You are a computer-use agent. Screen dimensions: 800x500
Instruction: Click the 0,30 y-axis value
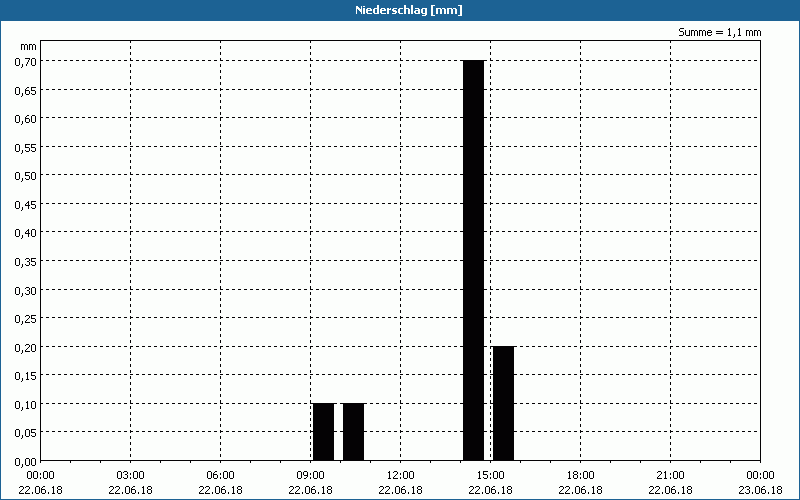click(26, 290)
